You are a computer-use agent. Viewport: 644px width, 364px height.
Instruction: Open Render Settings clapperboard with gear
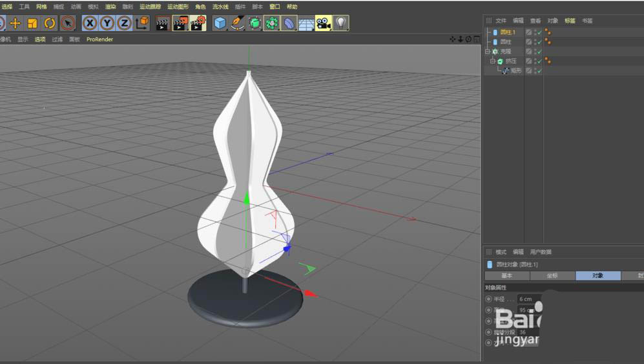click(198, 23)
